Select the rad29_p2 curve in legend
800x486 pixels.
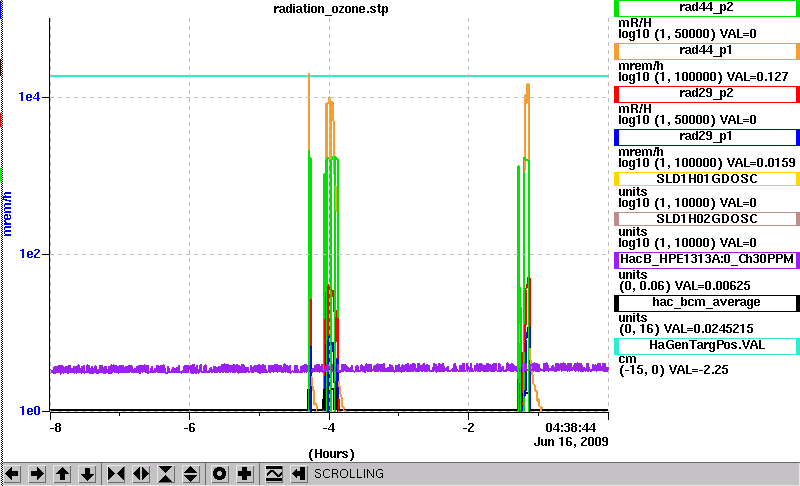pos(707,94)
